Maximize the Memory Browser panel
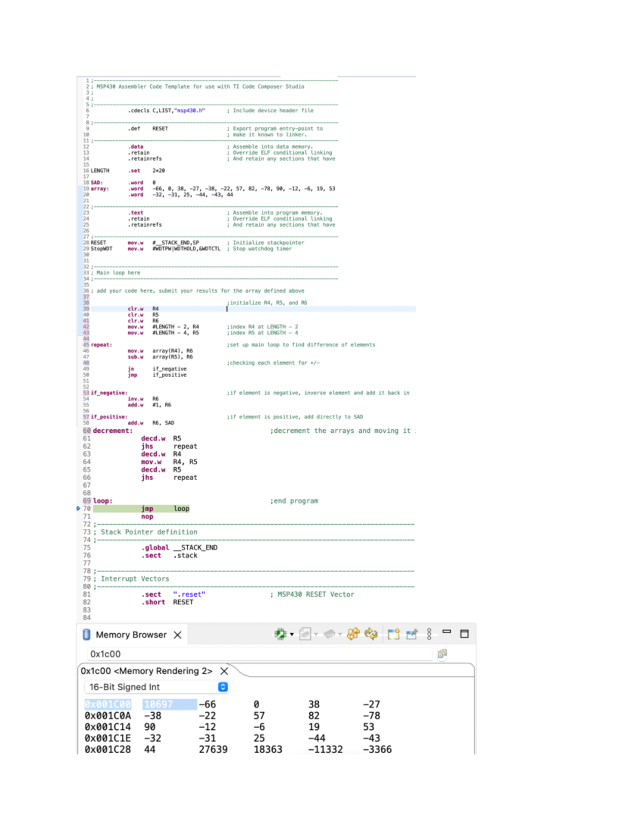Screen dimensions: 644x834 pyautogui.click(x=465, y=634)
